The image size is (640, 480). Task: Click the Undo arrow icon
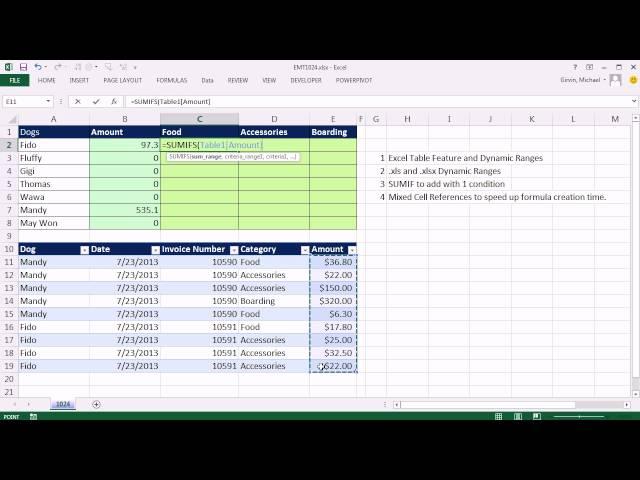pos(38,67)
